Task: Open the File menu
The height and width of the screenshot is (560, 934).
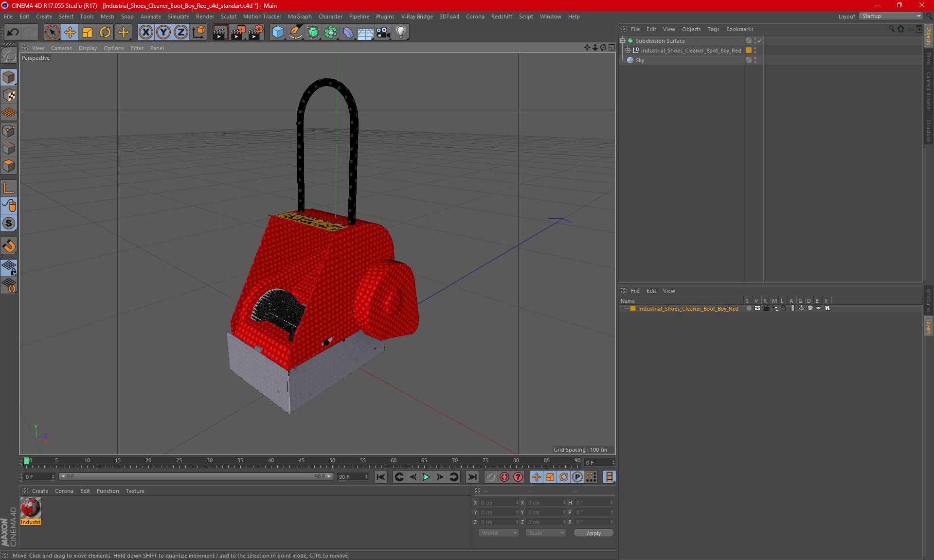Action: (8, 17)
